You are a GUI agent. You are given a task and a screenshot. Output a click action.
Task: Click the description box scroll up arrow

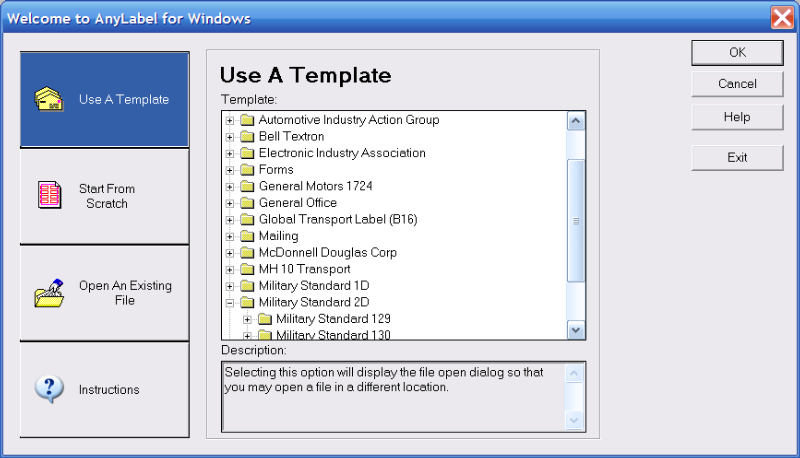[x=574, y=373]
